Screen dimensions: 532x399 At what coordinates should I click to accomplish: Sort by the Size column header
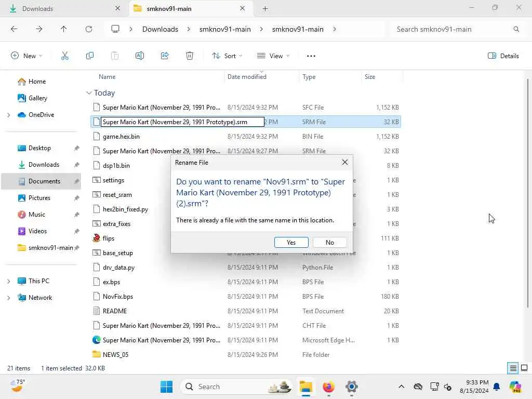(x=370, y=77)
